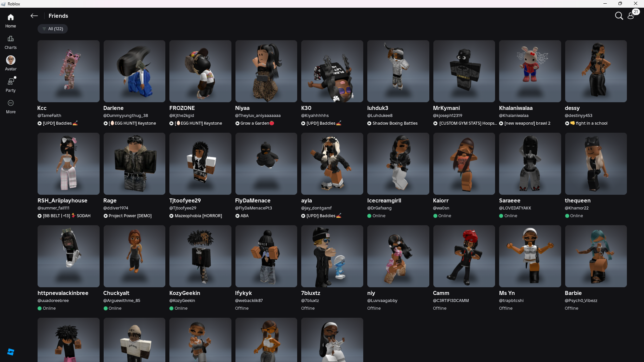Open FROZONE's avatar thumbnail

[200, 71]
